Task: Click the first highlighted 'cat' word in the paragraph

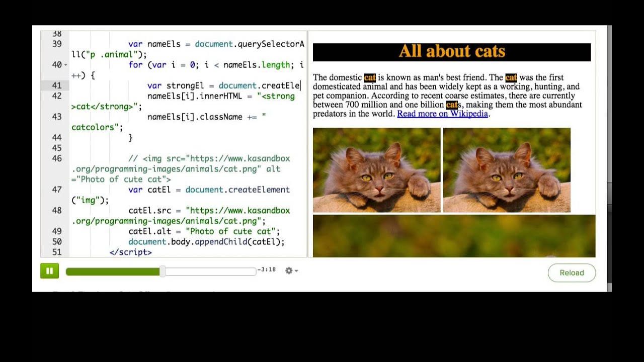Action: tap(370, 77)
